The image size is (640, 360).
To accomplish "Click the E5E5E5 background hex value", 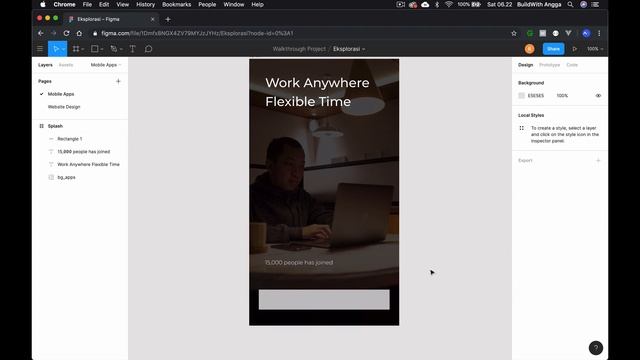I will [536, 96].
